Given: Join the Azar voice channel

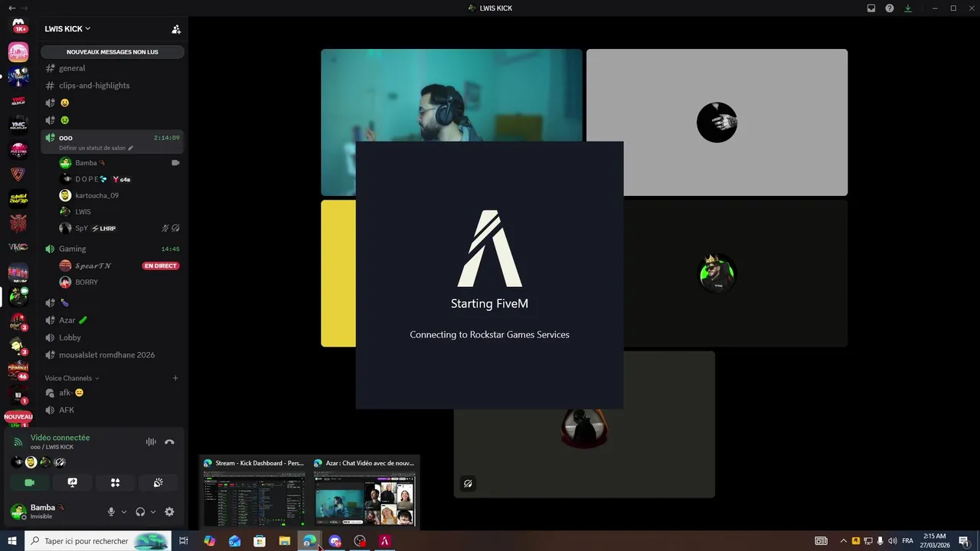Looking at the screenshot, I should tap(113, 320).
